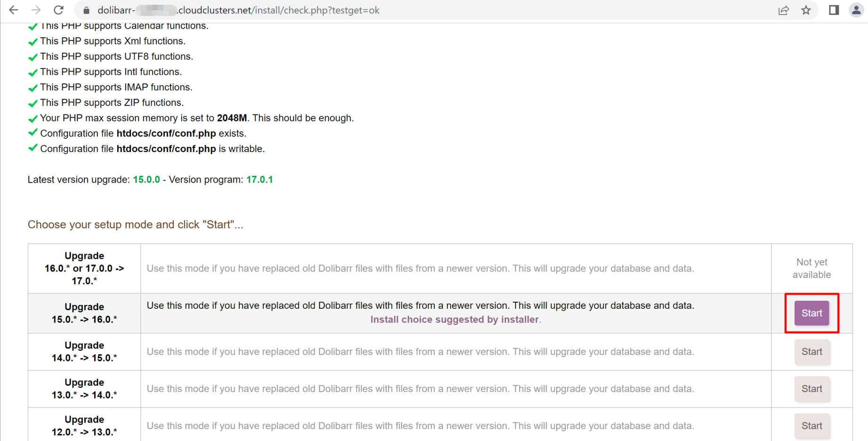Viewport: 868px width, 441px height.
Task: Click the 14.0.* -> 15.0.* upgrade description
Action: click(x=420, y=352)
